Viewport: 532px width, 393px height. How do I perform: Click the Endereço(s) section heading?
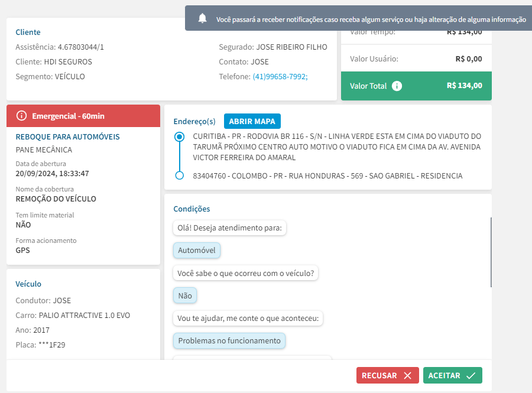click(x=194, y=121)
